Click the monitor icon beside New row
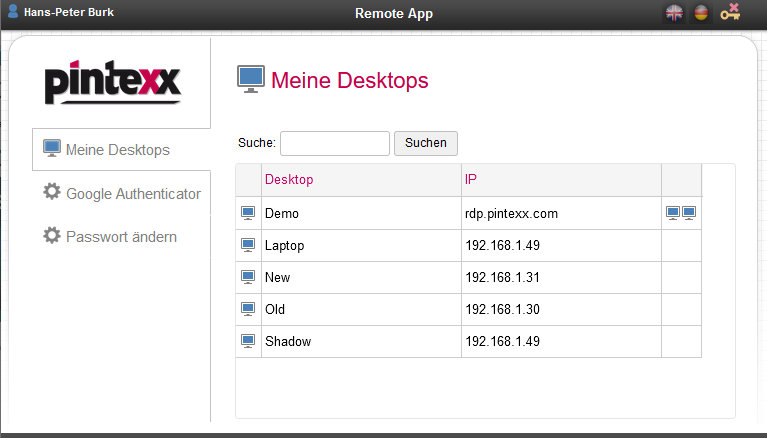Image resolution: width=767 pixels, height=438 pixels. pyautogui.click(x=248, y=277)
